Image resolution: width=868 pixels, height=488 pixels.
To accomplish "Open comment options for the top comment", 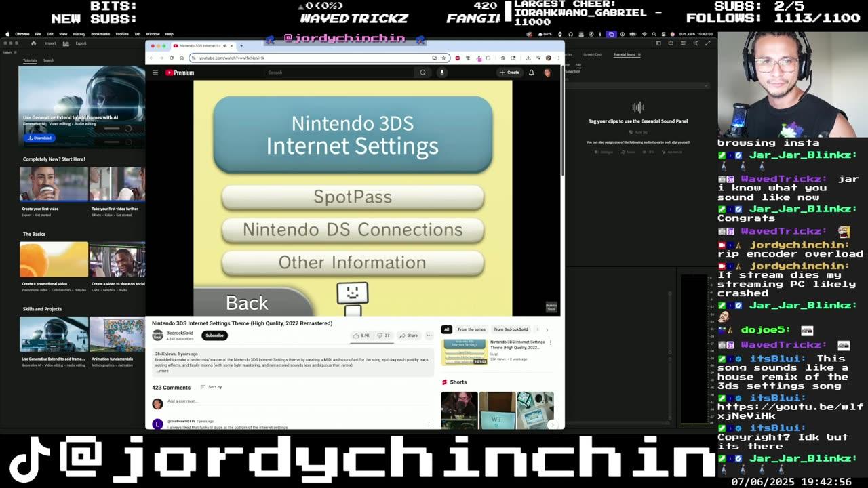I will 429,424.
